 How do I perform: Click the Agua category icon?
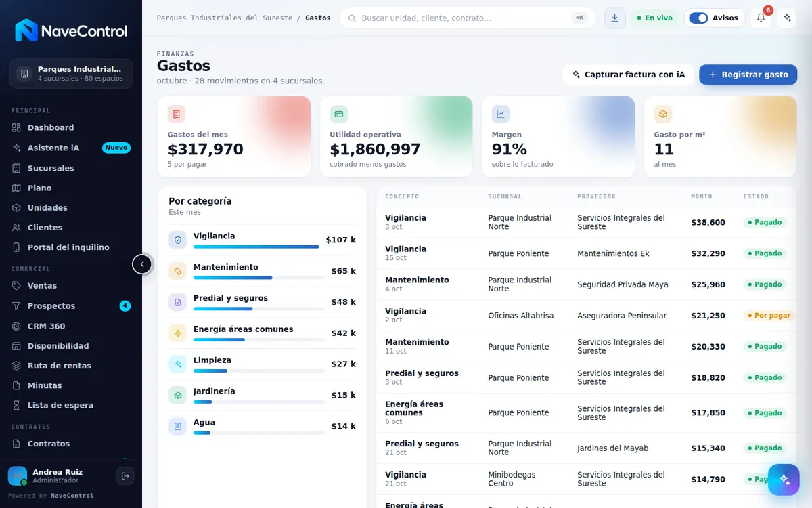tap(178, 426)
